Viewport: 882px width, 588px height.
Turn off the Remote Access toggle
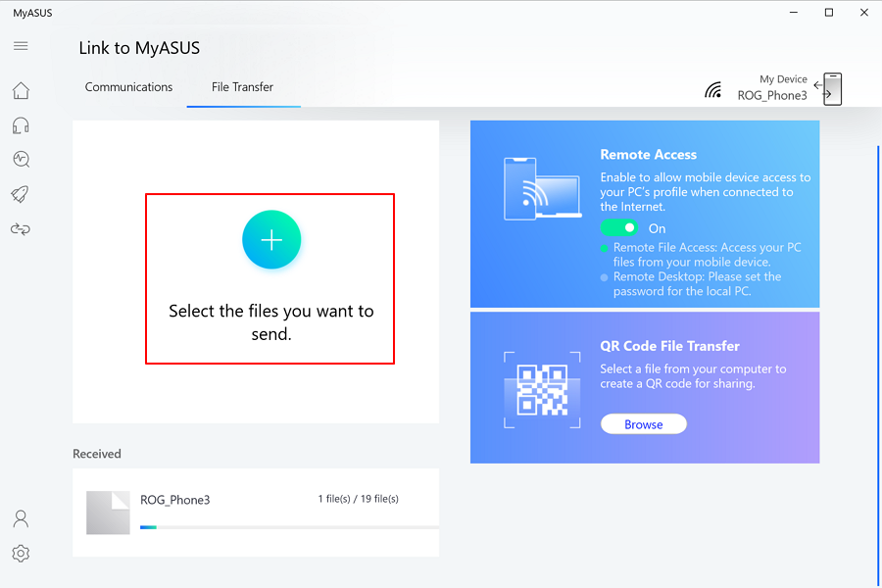(x=618, y=228)
